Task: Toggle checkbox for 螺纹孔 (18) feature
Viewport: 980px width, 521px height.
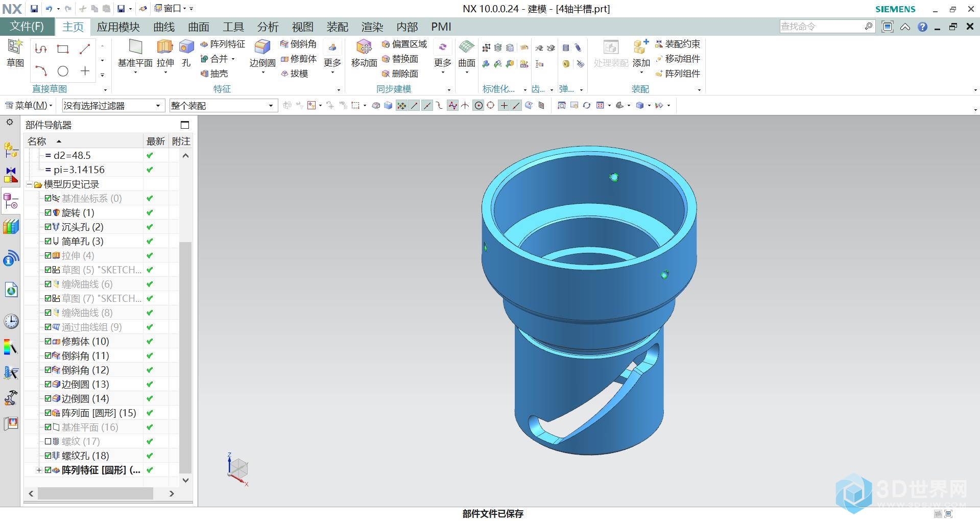Action: click(48, 456)
